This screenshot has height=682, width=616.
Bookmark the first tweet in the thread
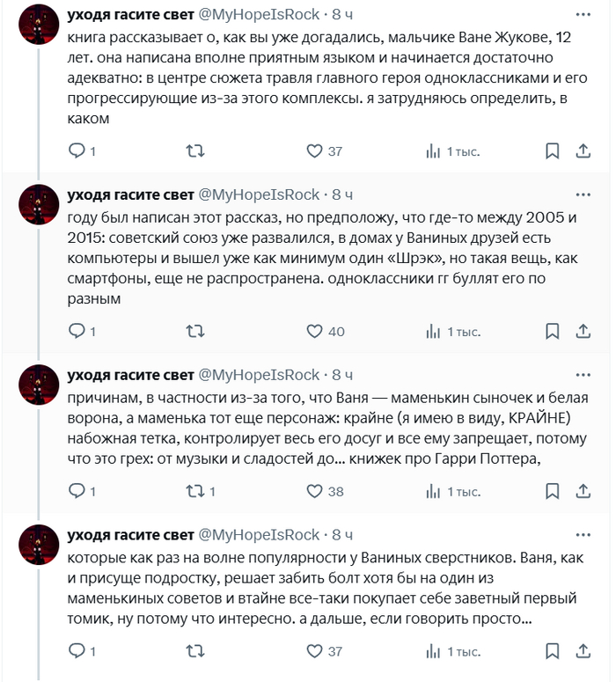click(x=552, y=151)
